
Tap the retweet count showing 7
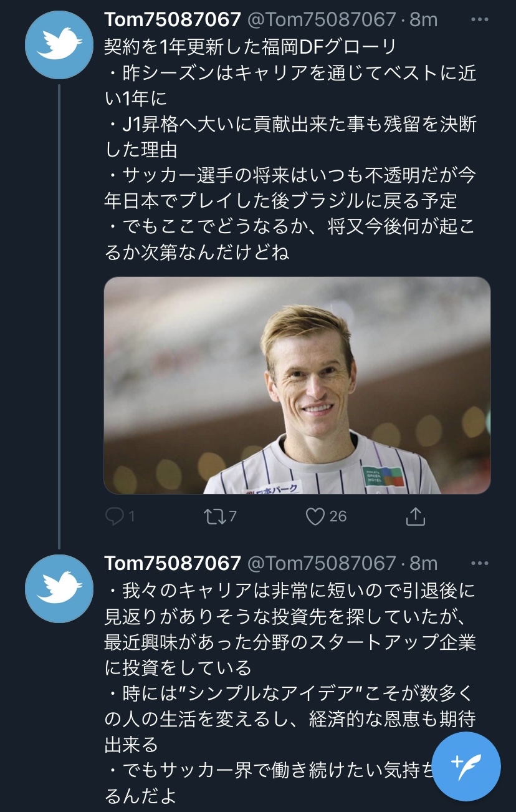[x=232, y=516]
